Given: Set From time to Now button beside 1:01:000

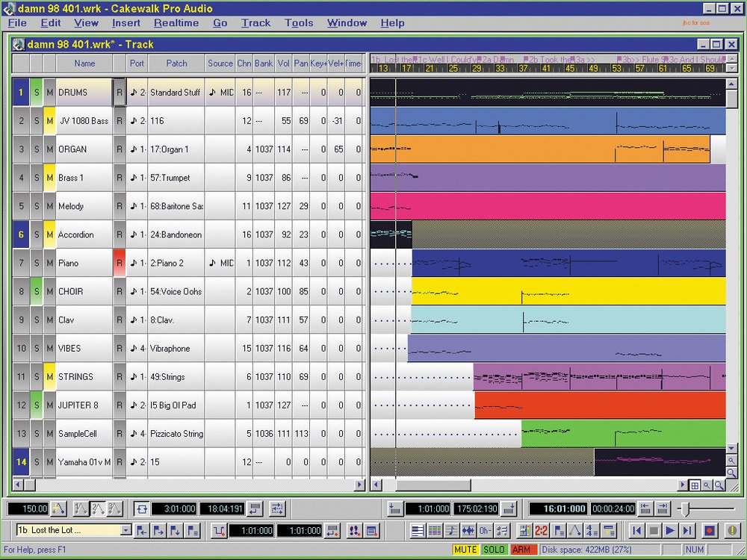Looking at the screenshot, I should [x=394, y=508].
